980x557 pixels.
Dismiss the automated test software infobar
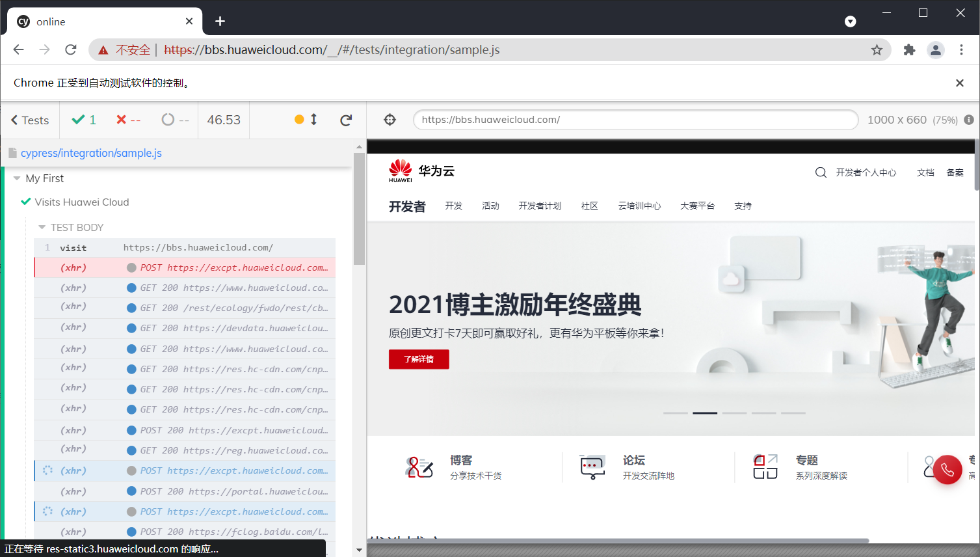coord(960,83)
